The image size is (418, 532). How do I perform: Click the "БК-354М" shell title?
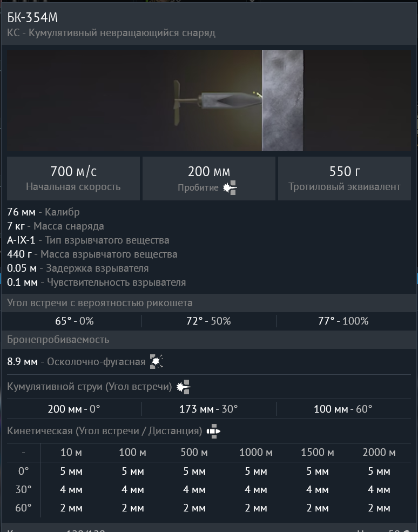pyautogui.click(x=32, y=18)
